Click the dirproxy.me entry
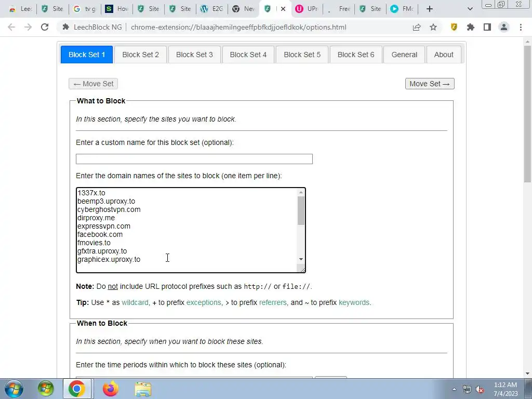 [96, 218]
